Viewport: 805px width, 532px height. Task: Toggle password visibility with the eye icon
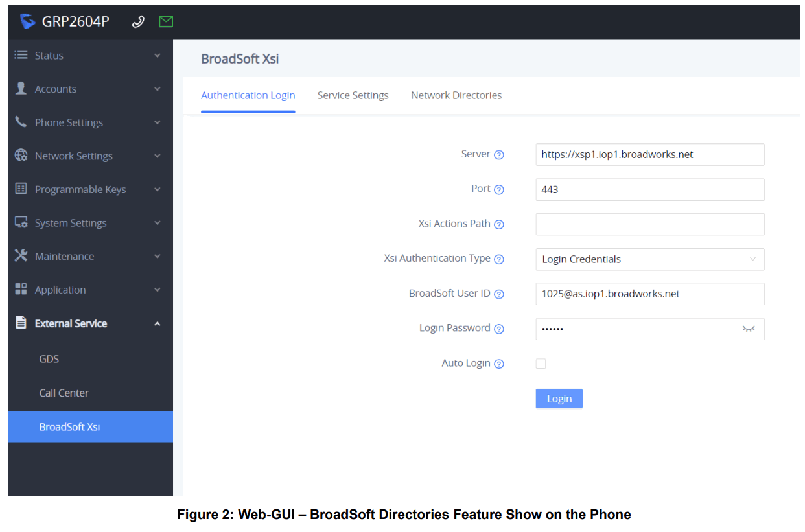749,329
